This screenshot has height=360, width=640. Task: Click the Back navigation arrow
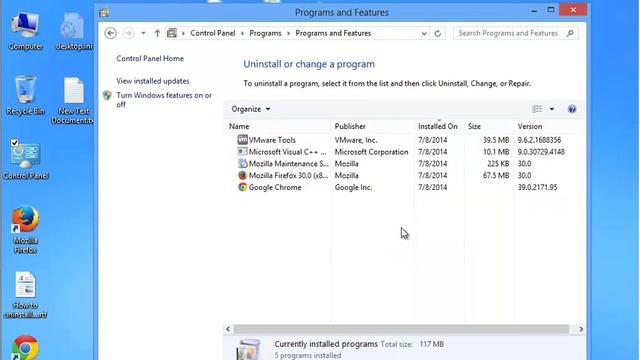pyautogui.click(x=110, y=33)
